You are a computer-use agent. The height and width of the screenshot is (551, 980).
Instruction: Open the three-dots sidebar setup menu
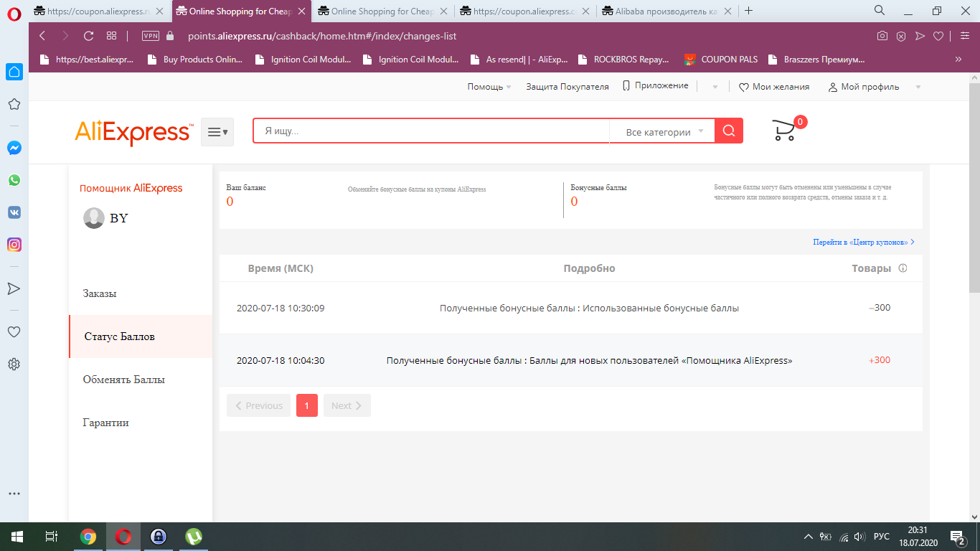click(x=14, y=494)
